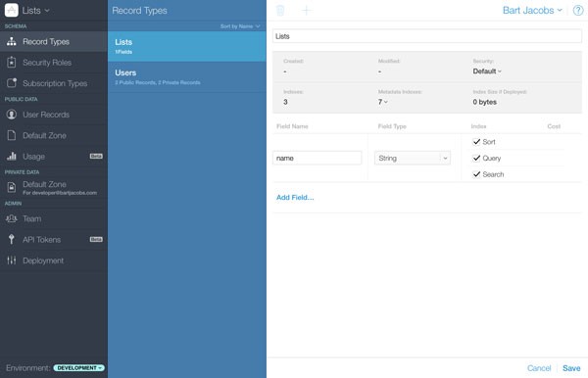Viewport: 588px width, 378px height.
Task: Open help with the question mark icon
Action: tap(578, 10)
